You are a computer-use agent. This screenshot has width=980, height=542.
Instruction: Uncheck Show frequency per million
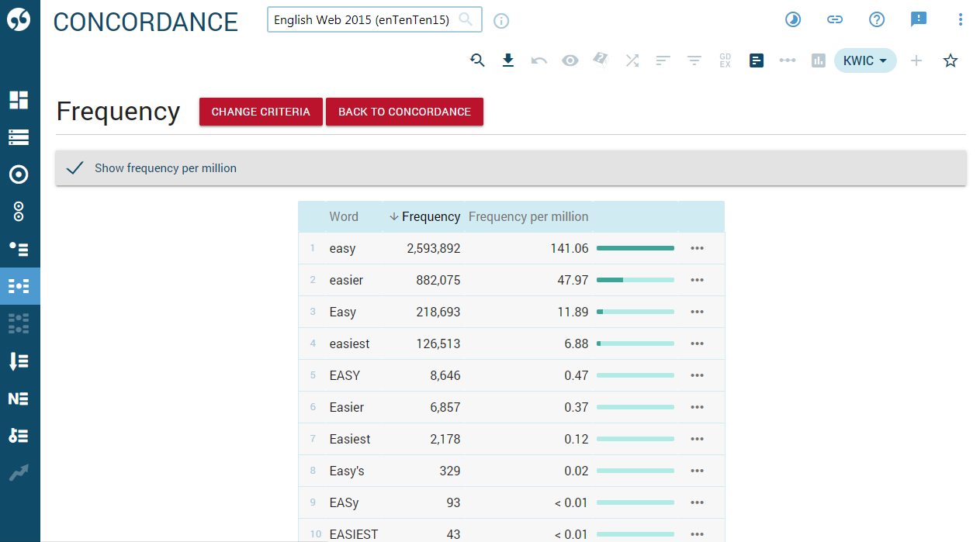74,167
